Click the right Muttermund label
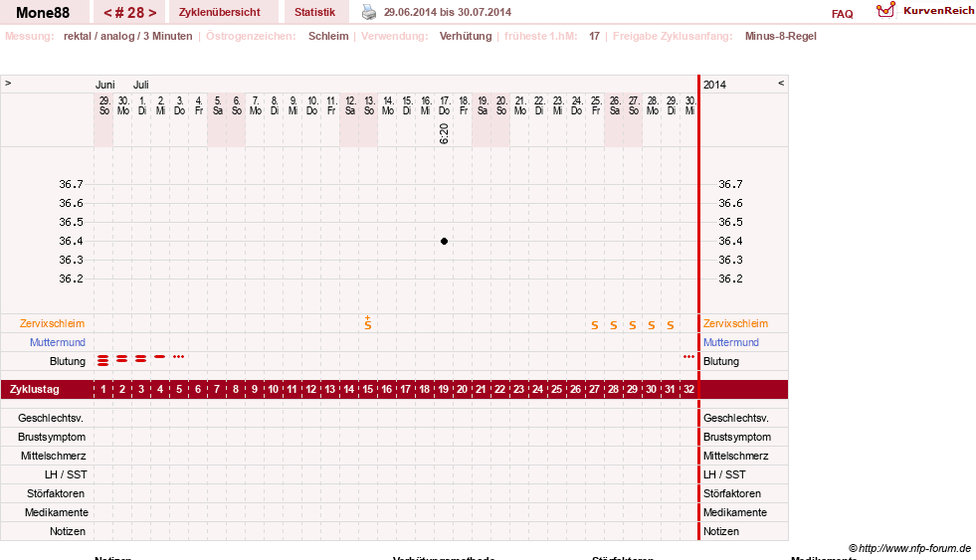The image size is (976, 560). coord(731,342)
